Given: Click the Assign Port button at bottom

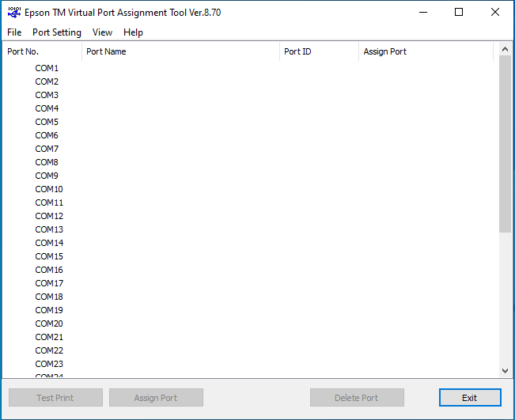Looking at the screenshot, I should pos(156,398).
